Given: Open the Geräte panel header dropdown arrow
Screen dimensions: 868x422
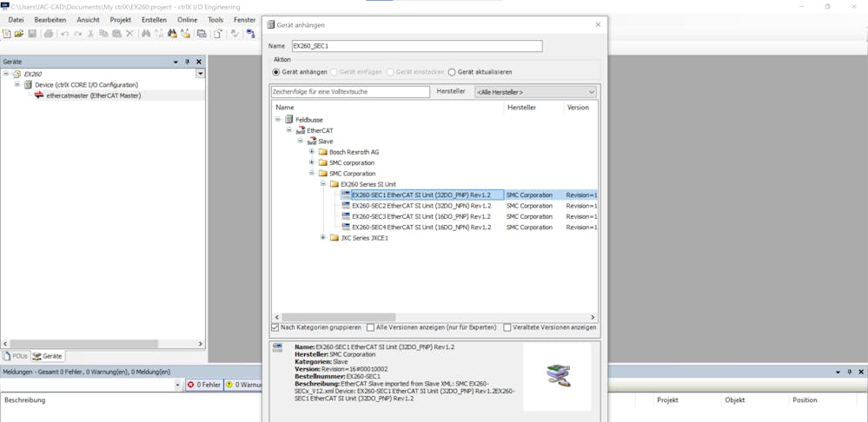Looking at the screenshot, I should click(176, 62).
